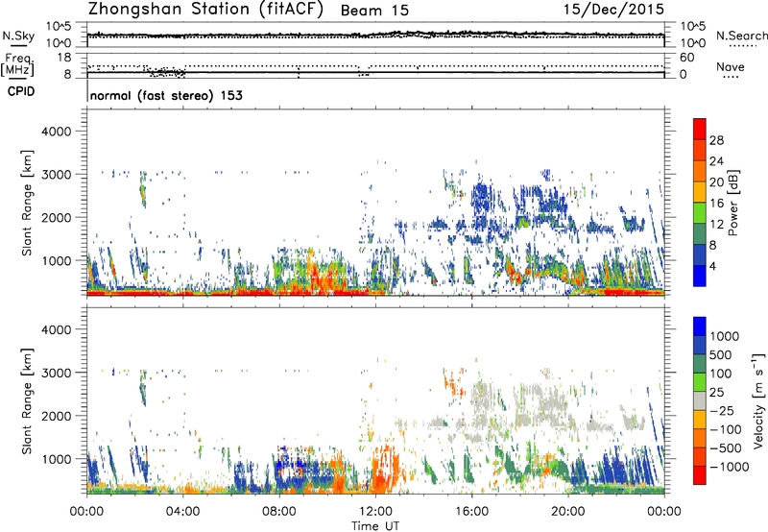Click the title 'Zhongshan Station (fitACF)'
This screenshot has height=532, width=768.
(x=205, y=9)
